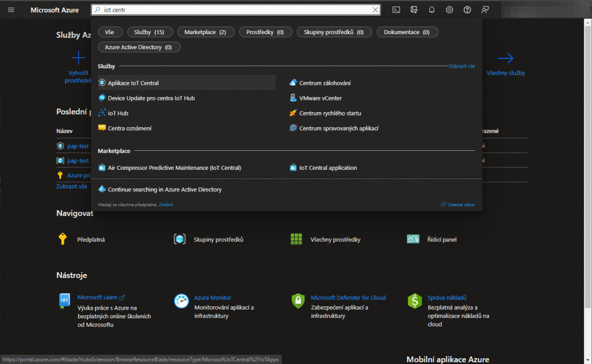Viewport: 592px width, 364px height.
Task: Select the Dokumentace (0) filter pill
Action: pos(406,32)
